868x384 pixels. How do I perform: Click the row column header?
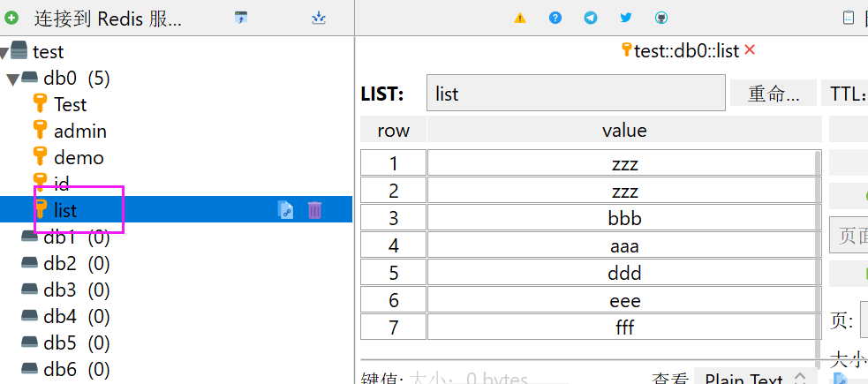point(393,130)
